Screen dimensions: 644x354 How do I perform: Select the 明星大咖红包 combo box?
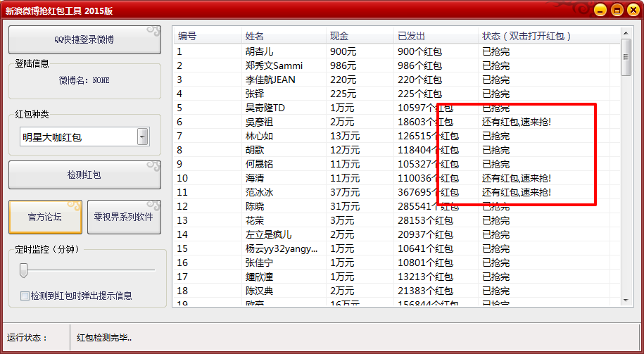coord(84,137)
